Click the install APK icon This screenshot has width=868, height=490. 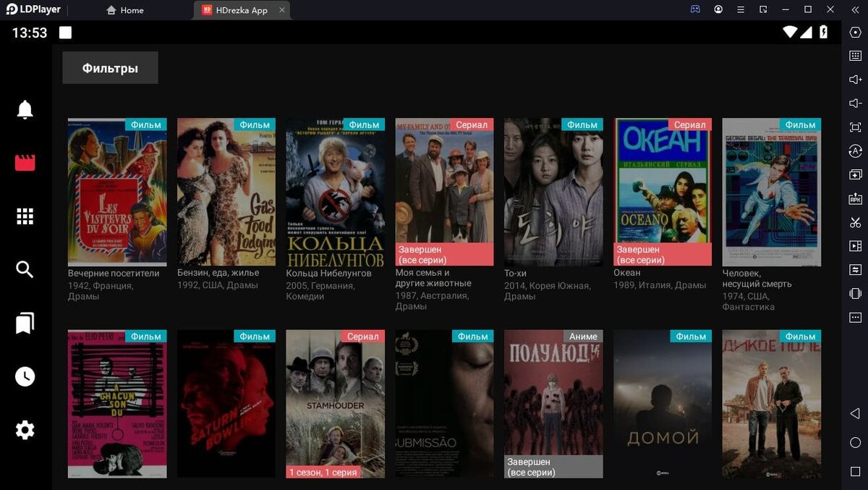[x=855, y=198]
